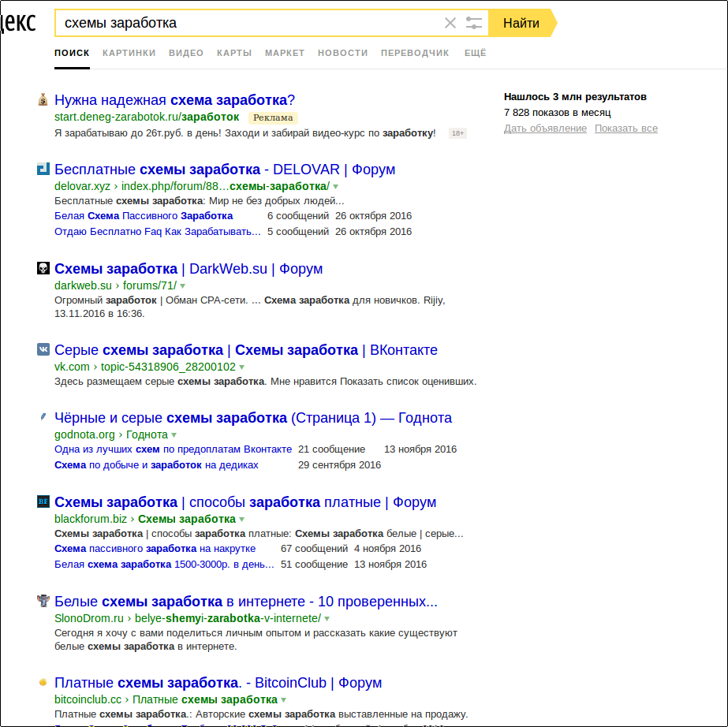Click 'Нашлось 3 млн результатов' text
728x727 pixels.
coord(575,97)
